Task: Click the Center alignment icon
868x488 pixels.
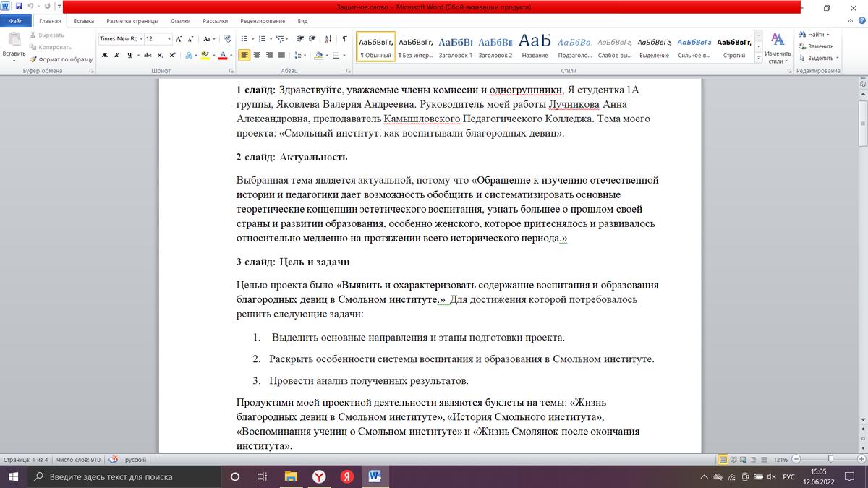Action: [x=257, y=55]
